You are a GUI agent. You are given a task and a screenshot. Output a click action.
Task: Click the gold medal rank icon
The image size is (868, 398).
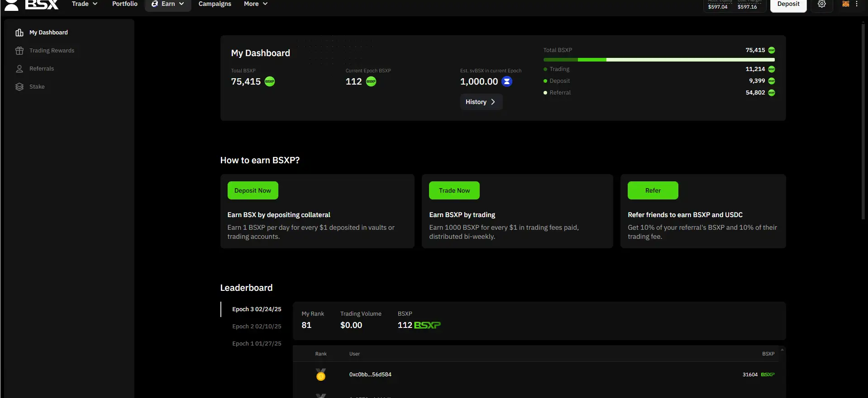tap(320, 374)
